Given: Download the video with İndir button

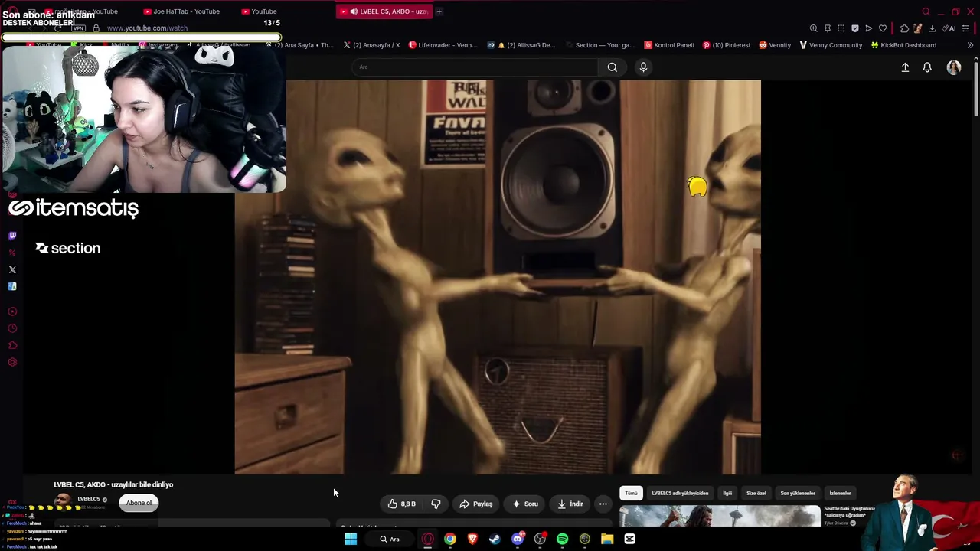Looking at the screenshot, I should tap(570, 504).
